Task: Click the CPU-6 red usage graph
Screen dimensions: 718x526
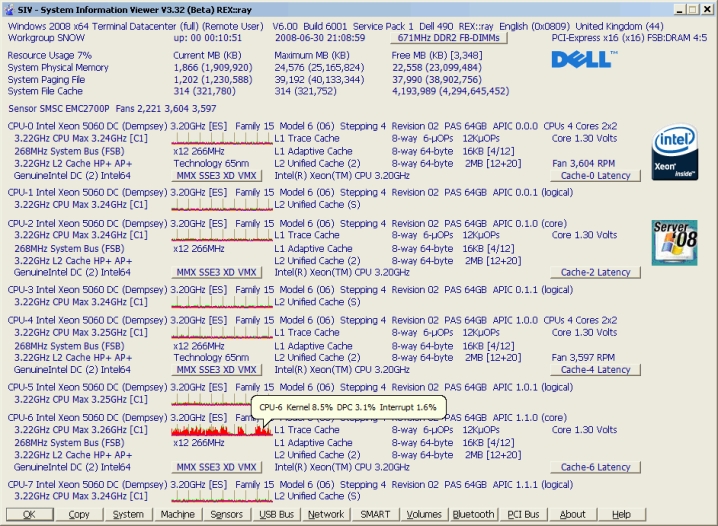Action: [x=214, y=430]
